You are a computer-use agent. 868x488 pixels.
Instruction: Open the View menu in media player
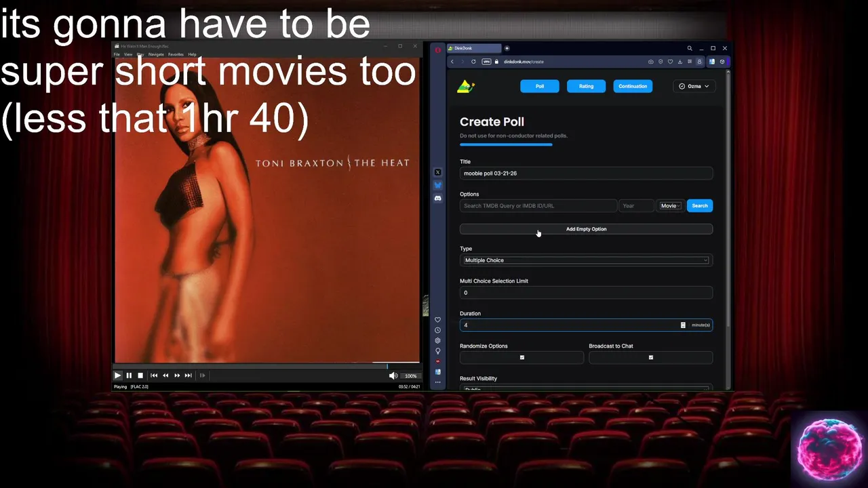click(x=128, y=54)
